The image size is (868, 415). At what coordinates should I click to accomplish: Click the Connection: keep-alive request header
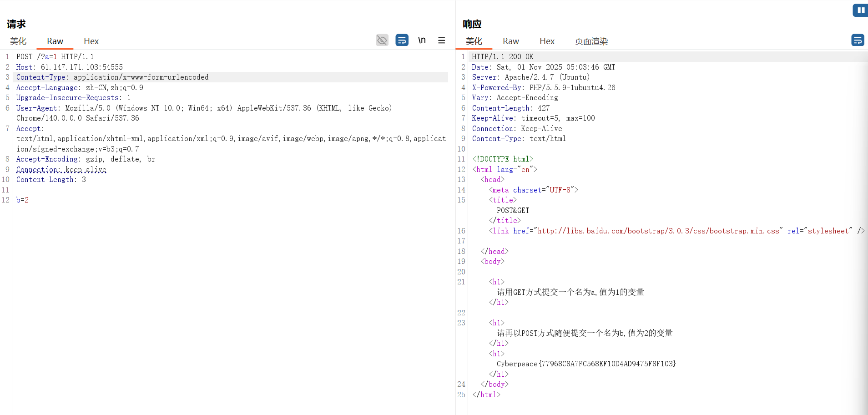click(61, 170)
